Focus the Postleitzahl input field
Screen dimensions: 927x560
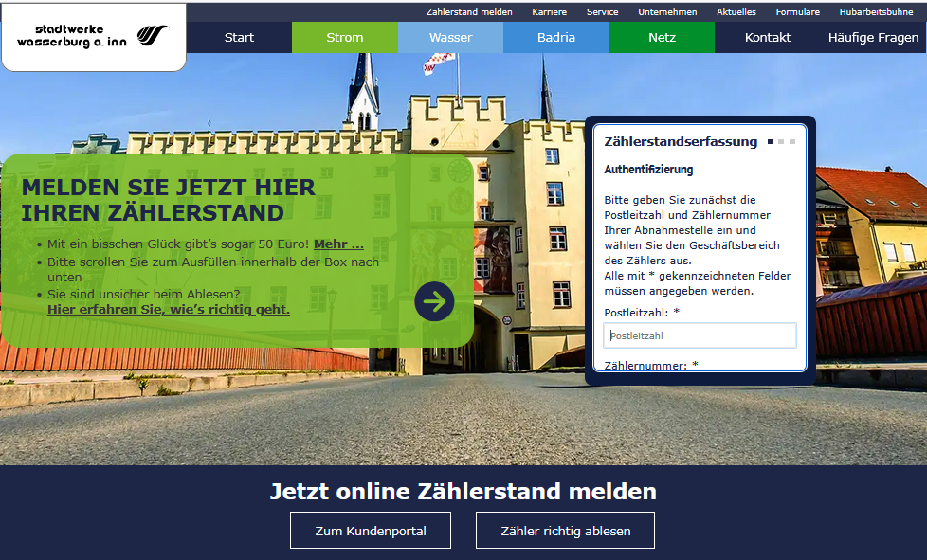[700, 335]
